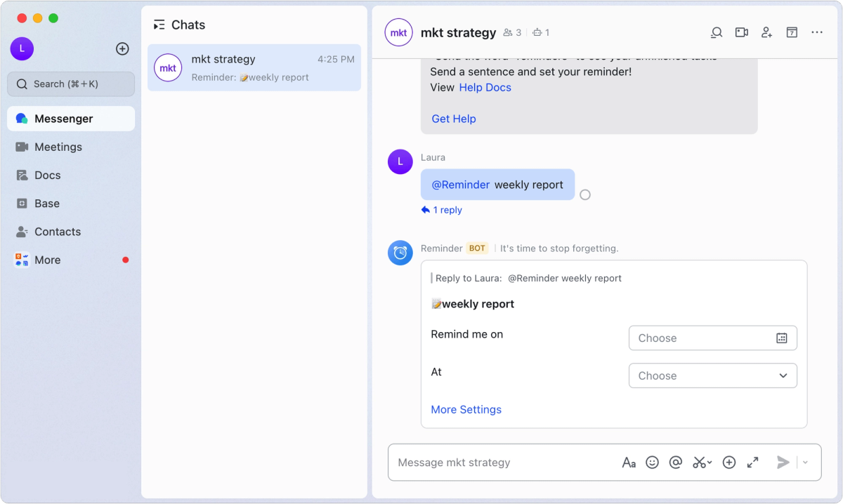843x504 pixels.
Task: Click the plus icon beside profile avatar
Action: click(x=122, y=48)
